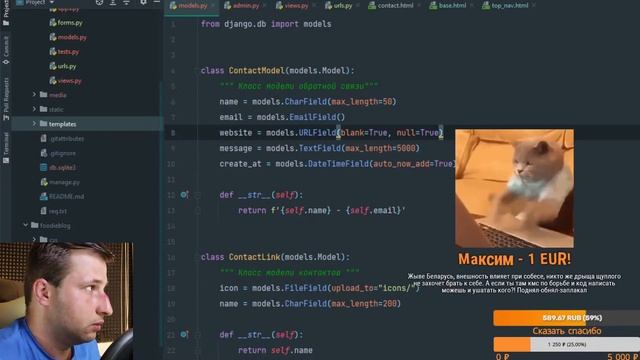Click the locate-opened-file target icon in Project panel header
This screenshot has height=360, width=640.
(99, 2)
